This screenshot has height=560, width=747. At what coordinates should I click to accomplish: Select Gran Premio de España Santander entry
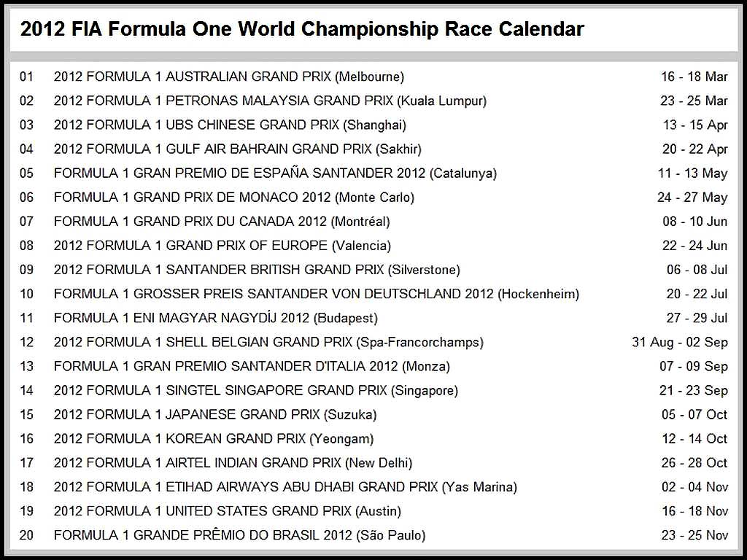275,174
